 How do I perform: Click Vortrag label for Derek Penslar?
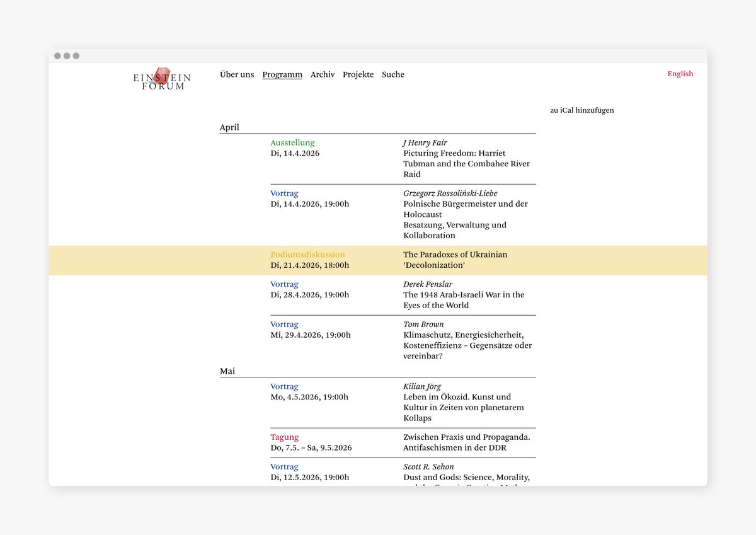click(284, 284)
